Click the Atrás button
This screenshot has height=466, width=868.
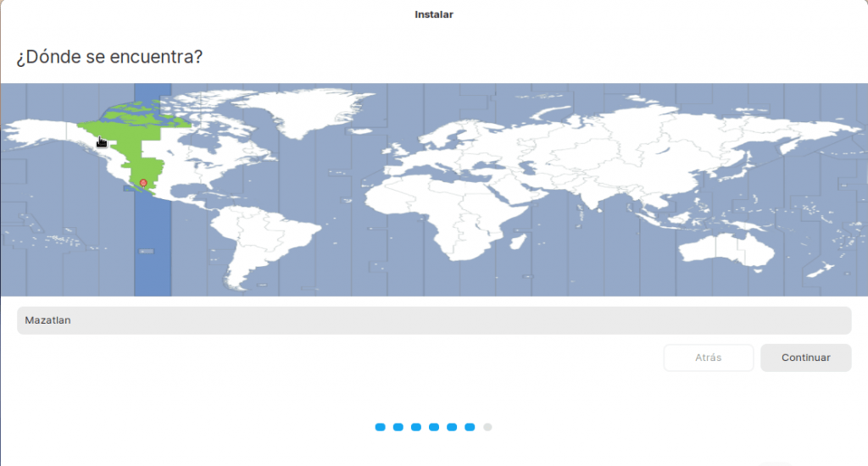click(x=709, y=358)
